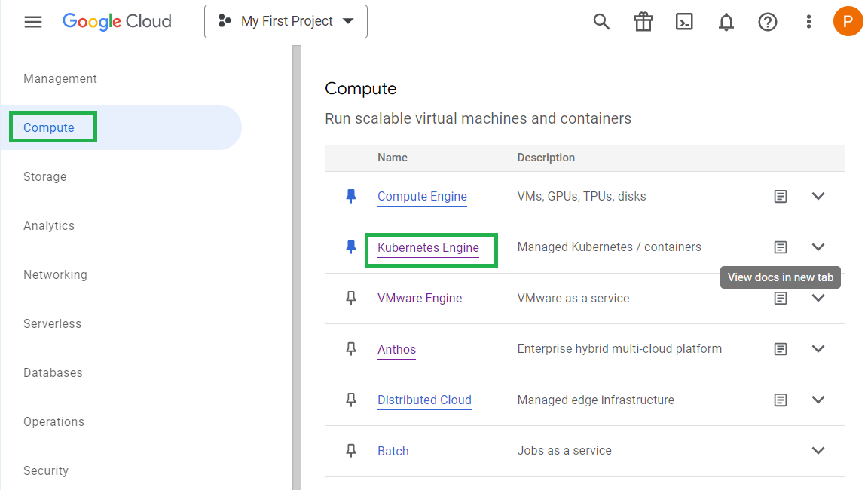The width and height of the screenshot is (868, 490).
Task: Expand the Kubernetes Engine row
Action: [818, 247]
